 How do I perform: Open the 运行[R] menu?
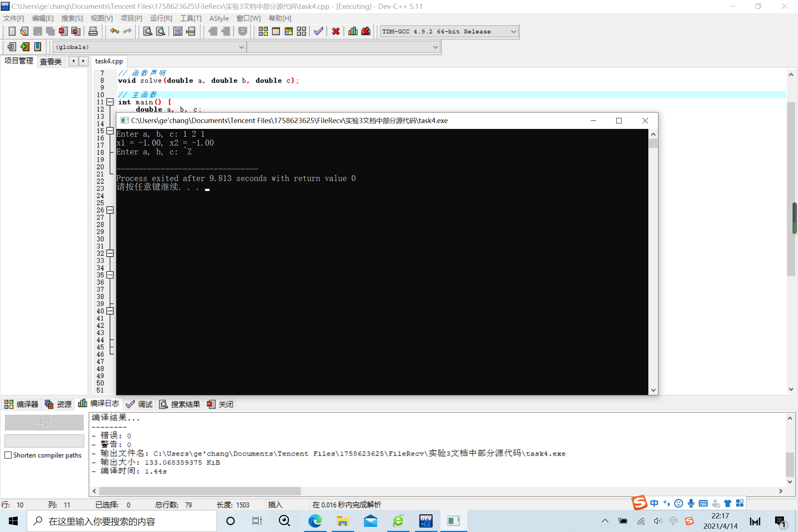point(161,18)
